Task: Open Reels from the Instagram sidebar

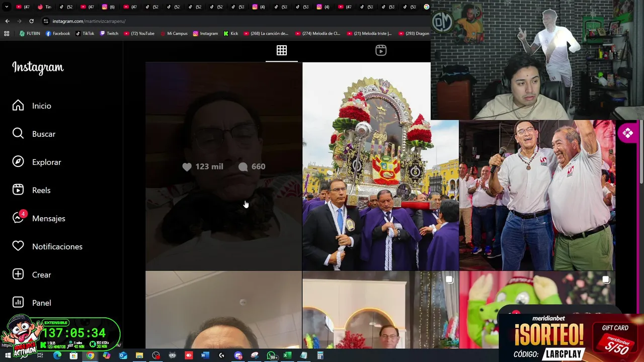Action: pos(32,190)
